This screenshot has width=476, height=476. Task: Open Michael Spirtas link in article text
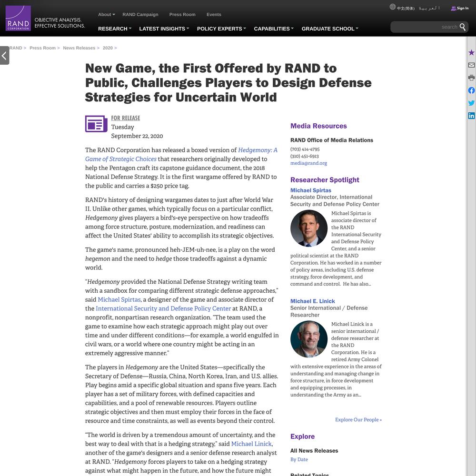coord(119,299)
